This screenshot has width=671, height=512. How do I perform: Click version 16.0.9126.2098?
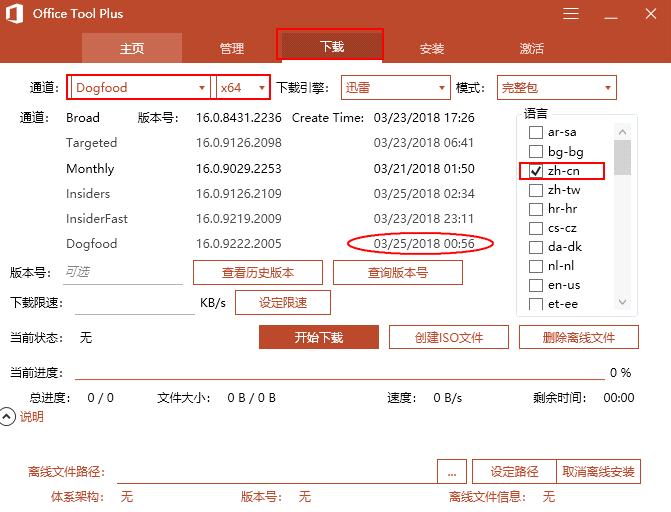point(238,143)
